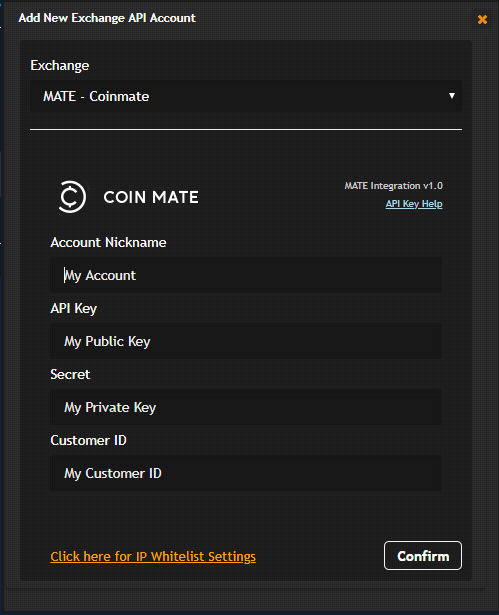Viewport: 499px width, 615px height.
Task: Open the API Key Help link
Action: [x=414, y=204]
